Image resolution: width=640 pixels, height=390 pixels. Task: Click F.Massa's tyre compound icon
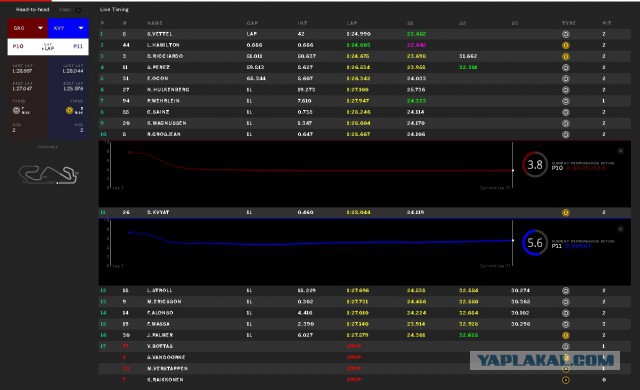click(x=566, y=324)
